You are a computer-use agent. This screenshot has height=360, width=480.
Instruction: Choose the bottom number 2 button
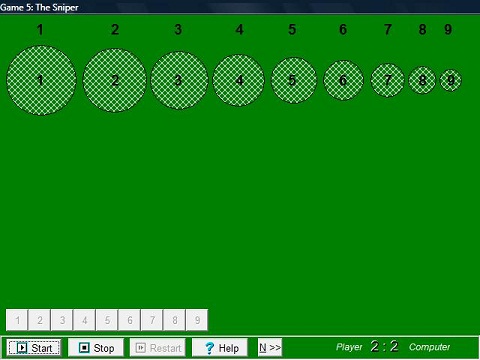click(39, 320)
